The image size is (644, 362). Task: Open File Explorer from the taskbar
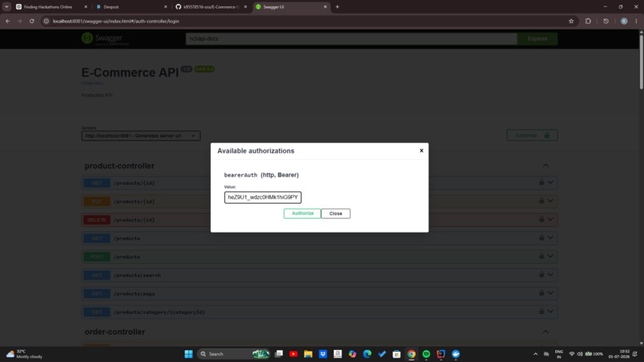[x=308, y=354]
